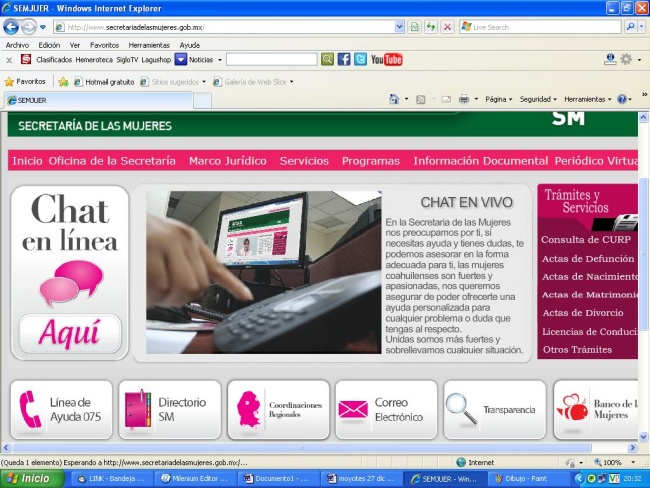Click the horizontal scrollbar at page bottom
The width and height of the screenshot is (650, 488).
pos(300,449)
